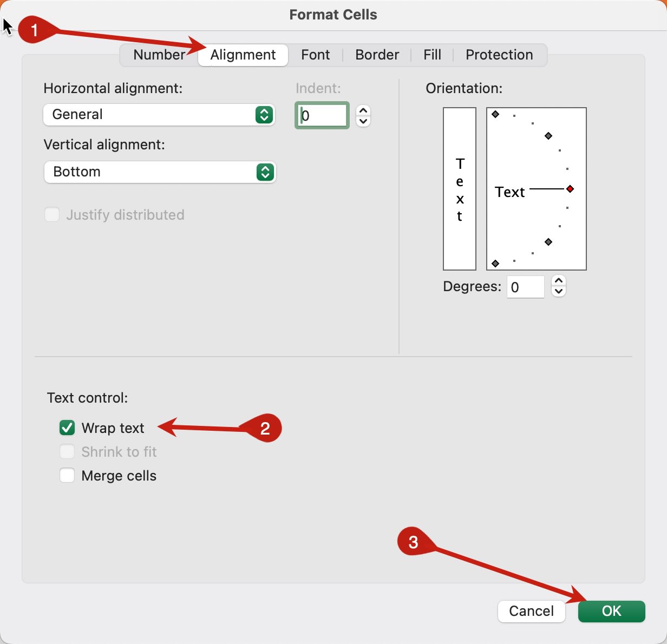Click OK to apply formatting

coord(611,611)
